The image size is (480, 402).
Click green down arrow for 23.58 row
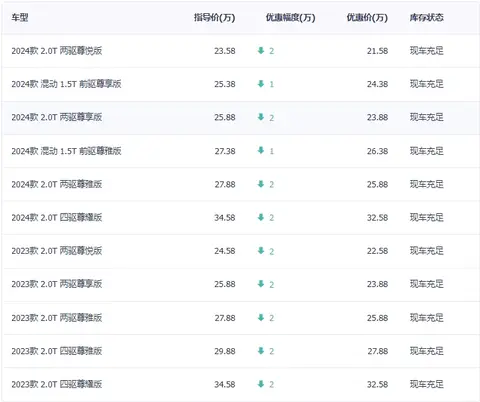pos(261,51)
